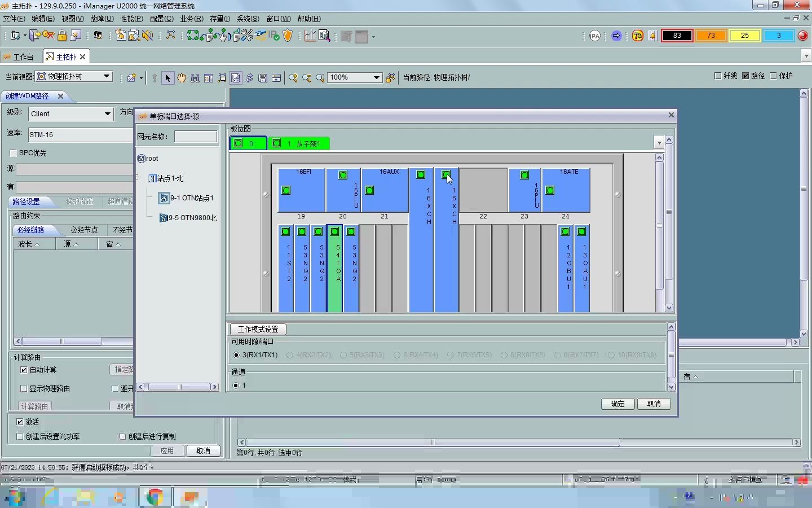
Task: Expand the 物理拓扑树 view dropdown
Action: (x=106, y=76)
